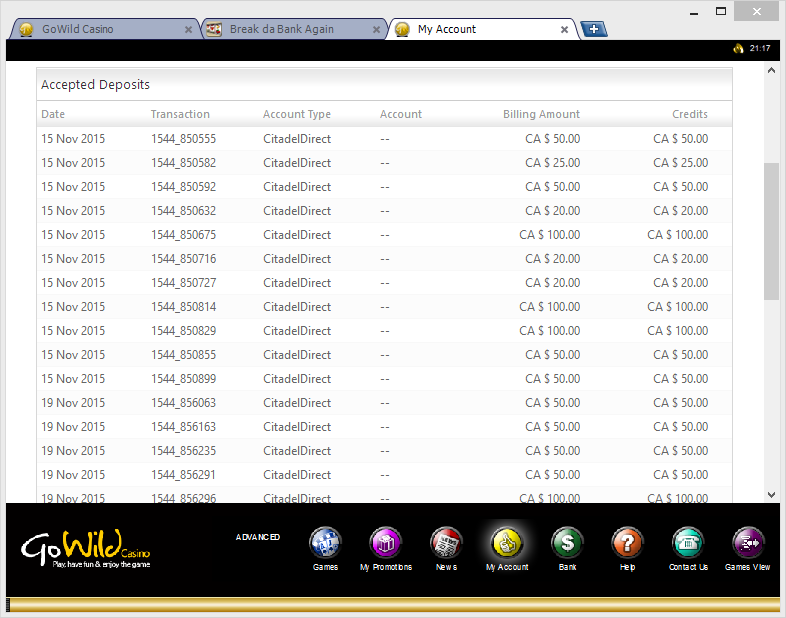This screenshot has height=618, width=786.
Task: Select transaction 1544_850632
Action: [183, 211]
